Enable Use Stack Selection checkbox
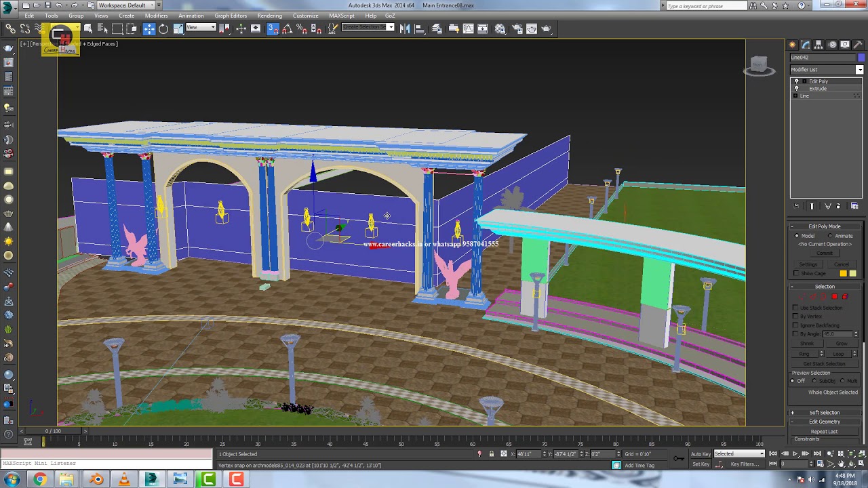This screenshot has height=488, width=868. tap(796, 308)
